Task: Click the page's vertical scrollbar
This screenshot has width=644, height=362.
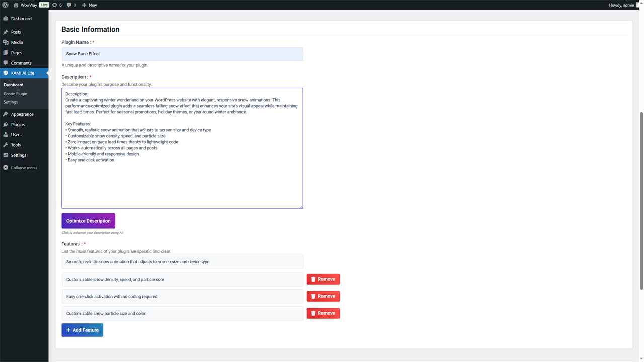Action: pos(641,201)
